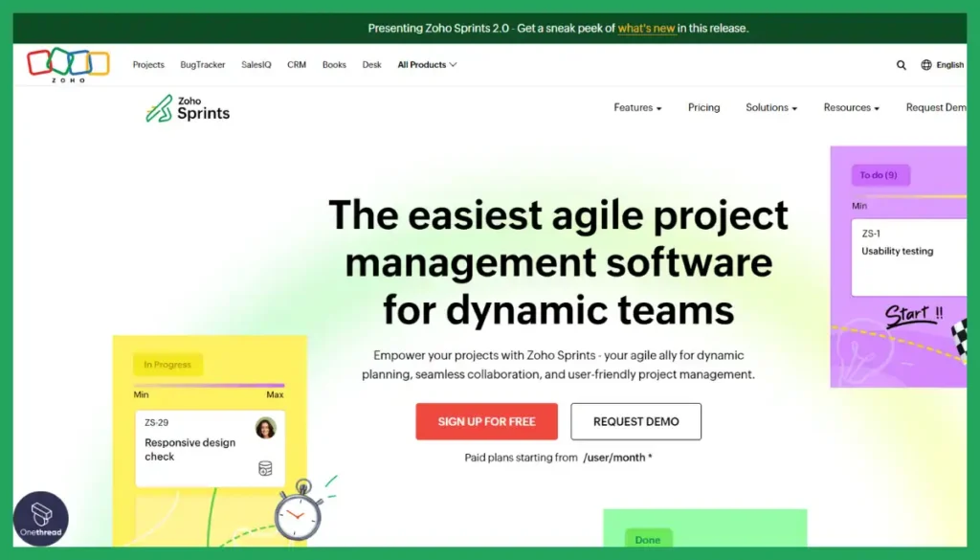Open Books from the top bar
Screen dimensions: 980x560
tap(334, 65)
